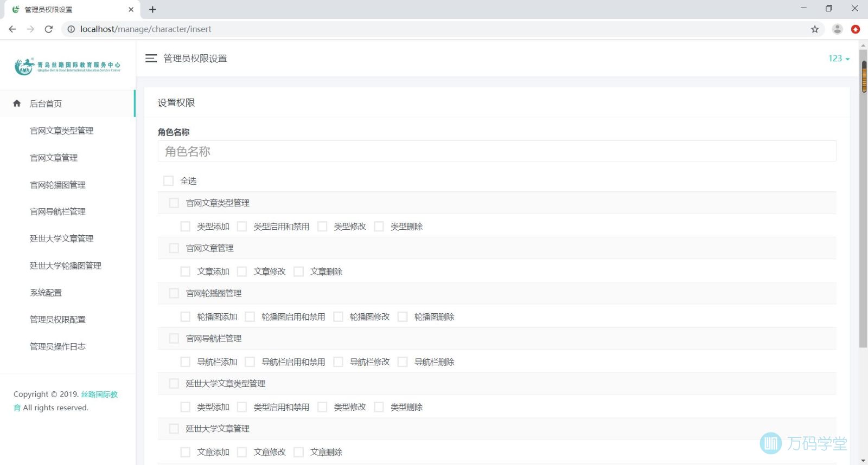Enable 类型修改 under 官网文章类型管理
Image resolution: width=868 pixels, height=465 pixels.
point(322,227)
